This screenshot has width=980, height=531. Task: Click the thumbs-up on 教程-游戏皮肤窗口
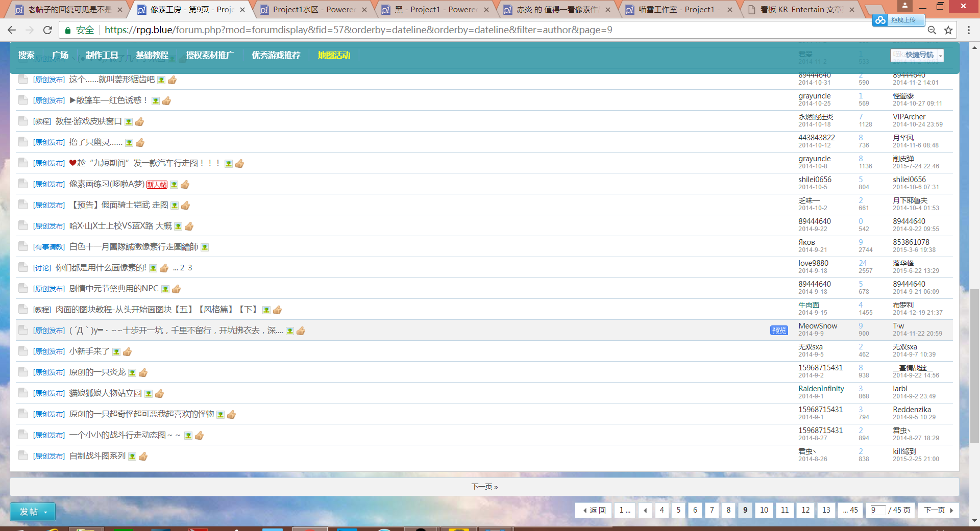click(140, 122)
